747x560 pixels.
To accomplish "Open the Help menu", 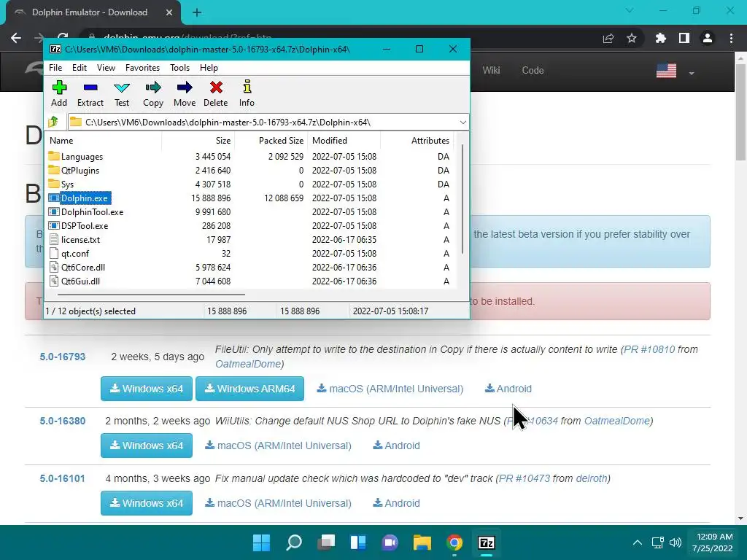I will [209, 68].
